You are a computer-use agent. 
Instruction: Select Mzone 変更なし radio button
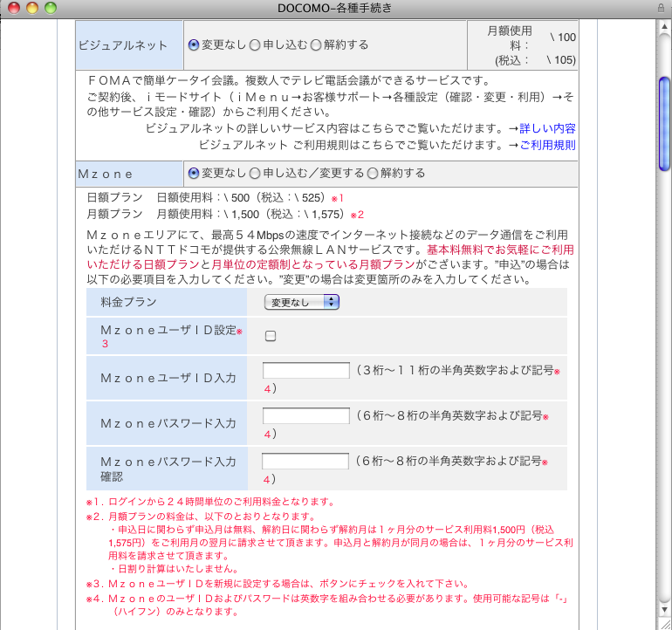194,173
